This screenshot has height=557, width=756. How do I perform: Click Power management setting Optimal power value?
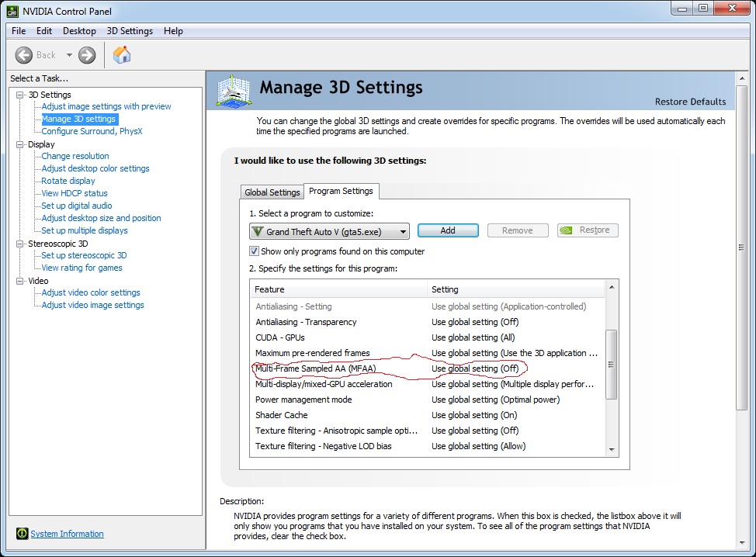pos(496,400)
